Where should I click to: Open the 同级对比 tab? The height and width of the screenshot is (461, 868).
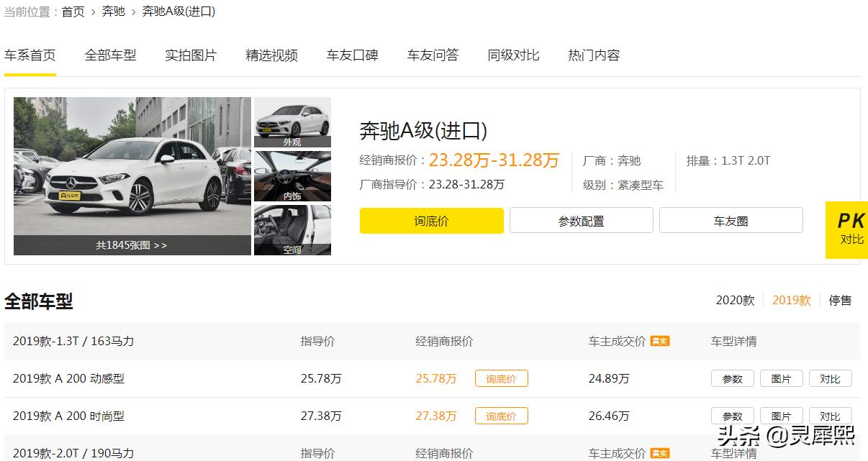pos(513,55)
